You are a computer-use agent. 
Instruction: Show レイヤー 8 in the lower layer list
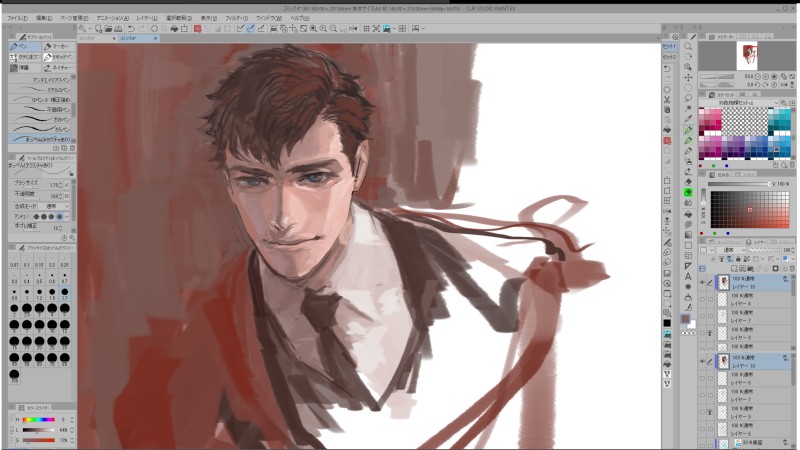click(702, 378)
